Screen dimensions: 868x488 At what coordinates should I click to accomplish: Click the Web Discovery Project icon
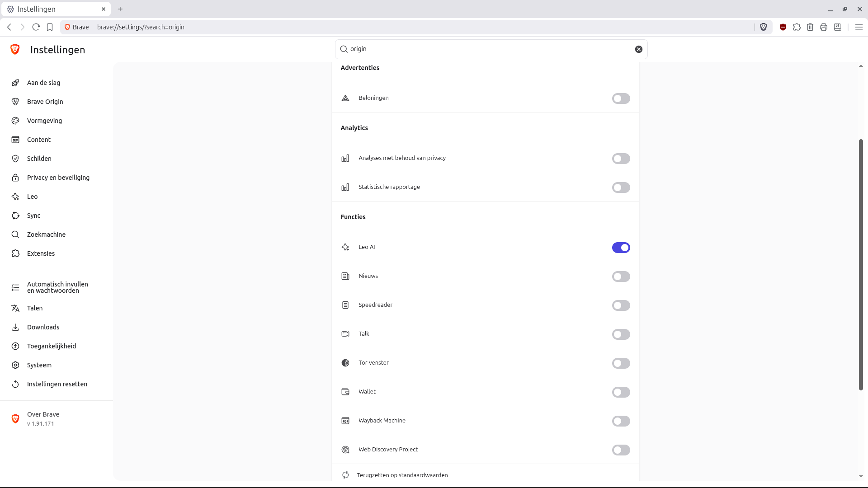[345, 450]
